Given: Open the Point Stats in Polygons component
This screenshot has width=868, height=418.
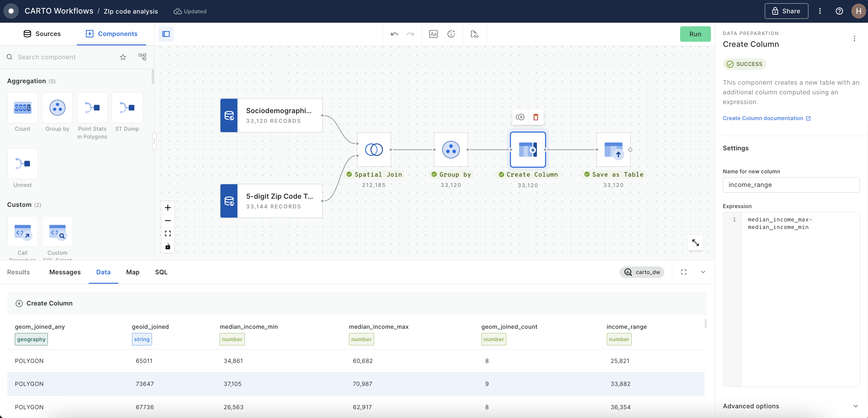Looking at the screenshot, I should 92,108.
